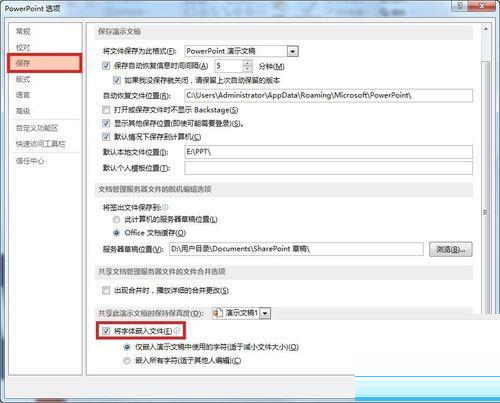This screenshot has width=500, height=403.
Task: Select 嵌入所有字符 radio button
Action: (x=127, y=361)
